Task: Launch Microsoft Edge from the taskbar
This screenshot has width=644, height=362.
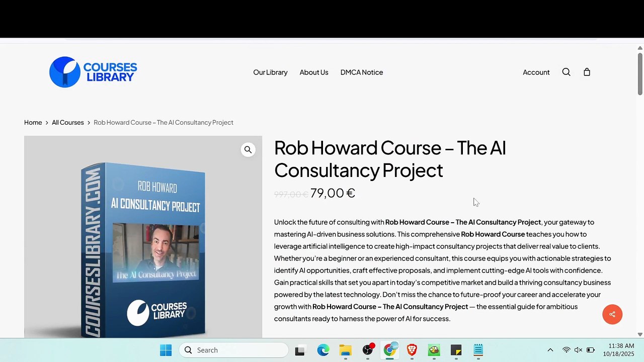Action: pos(323,350)
